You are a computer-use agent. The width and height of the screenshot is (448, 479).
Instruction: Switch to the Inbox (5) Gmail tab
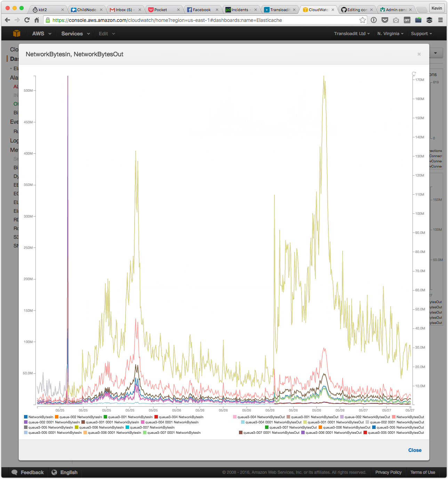point(123,10)
